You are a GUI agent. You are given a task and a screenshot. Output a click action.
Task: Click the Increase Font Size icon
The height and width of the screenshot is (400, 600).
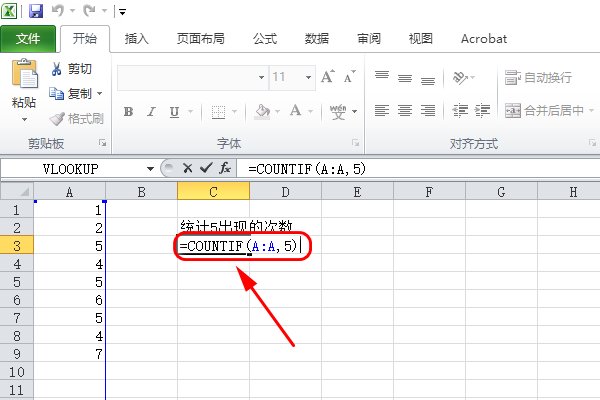pyautogui.click(x=328, y=77)
